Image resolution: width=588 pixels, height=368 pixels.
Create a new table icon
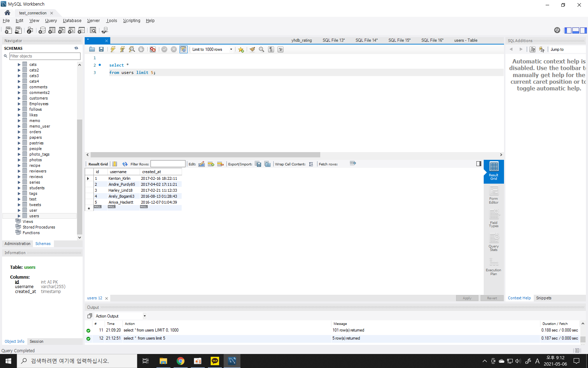pos(52,30)
